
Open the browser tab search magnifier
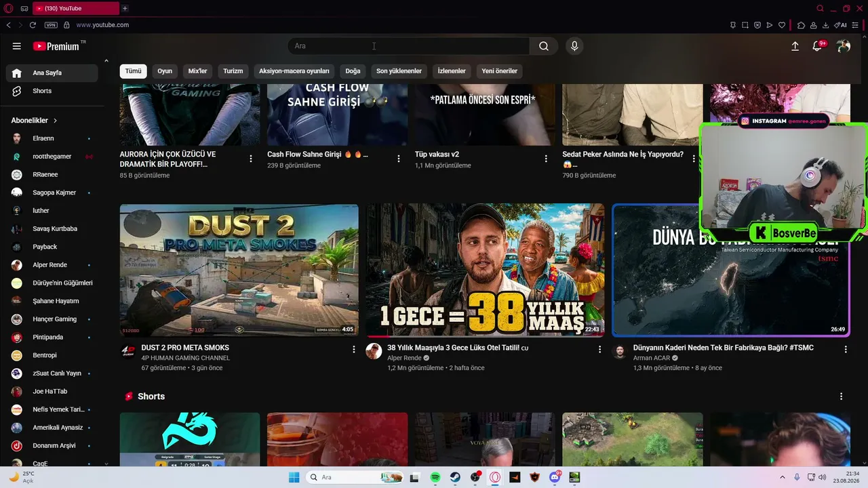coord(821,8)
